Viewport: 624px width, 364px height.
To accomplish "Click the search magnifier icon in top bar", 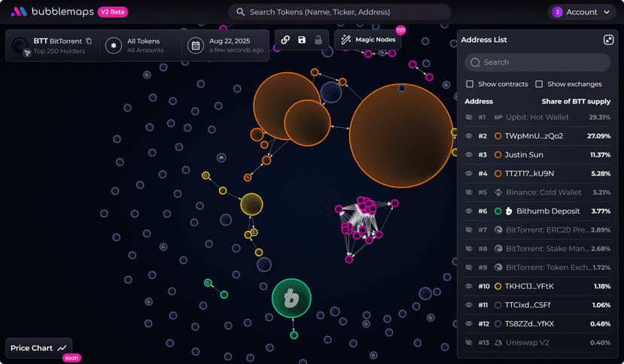I will pyautogui.click(x=240, y=12).
